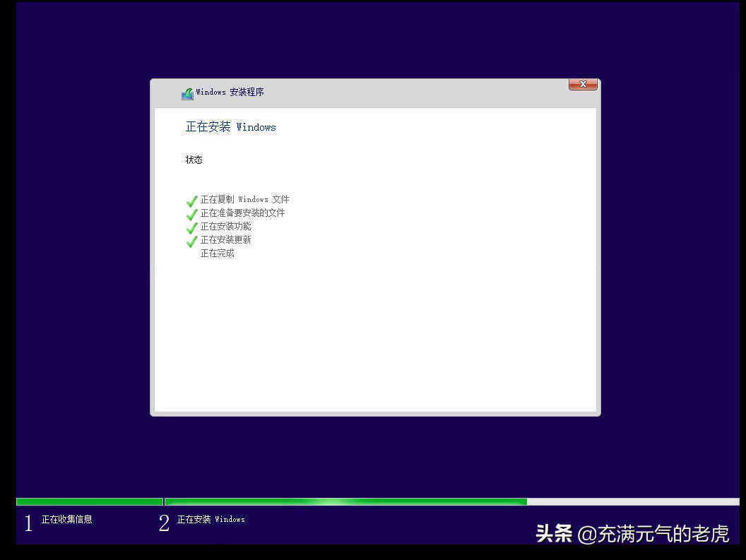Click the checkmark next to 正在准备要安装的文件
The image size is (746, 560).
click(x=191, y=215)
